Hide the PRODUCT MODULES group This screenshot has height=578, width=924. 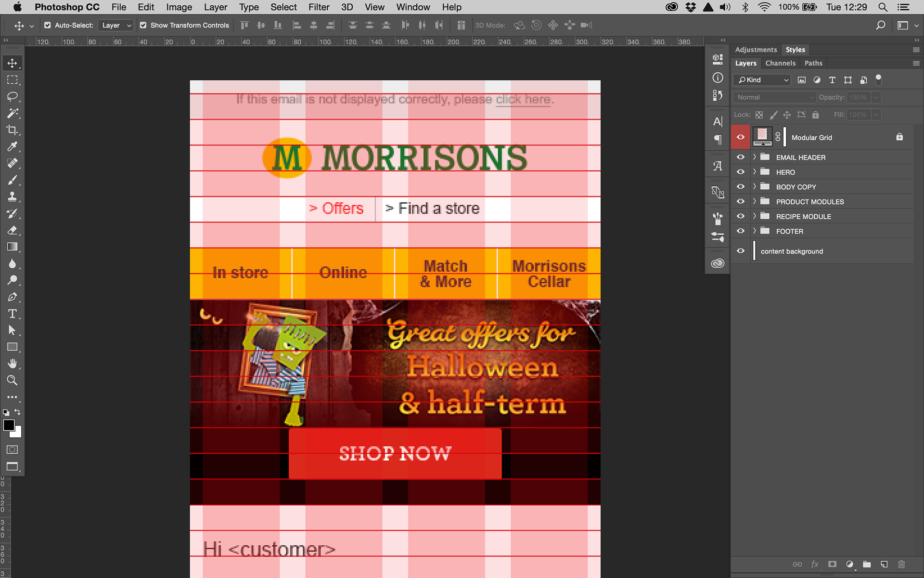[740, 202]
